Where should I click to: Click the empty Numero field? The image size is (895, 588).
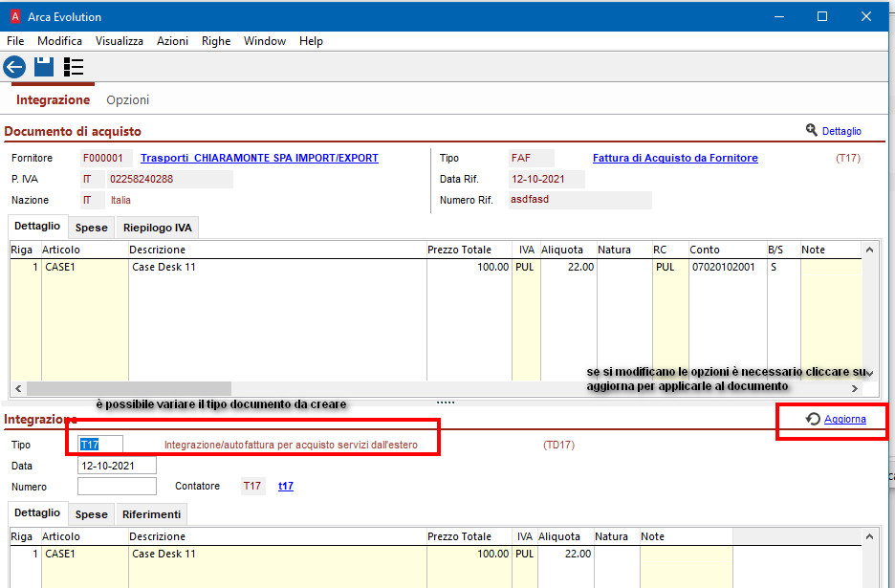pyautogui.click(x=117, y=487)
